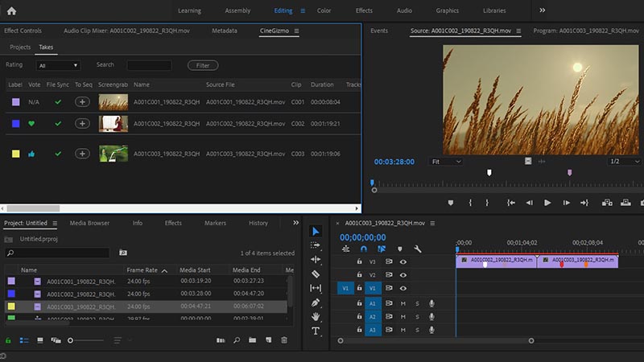Viewport: 644px width, 362px height.
Task: Open the Media Browser tab
Action: (x=89, y=224)
